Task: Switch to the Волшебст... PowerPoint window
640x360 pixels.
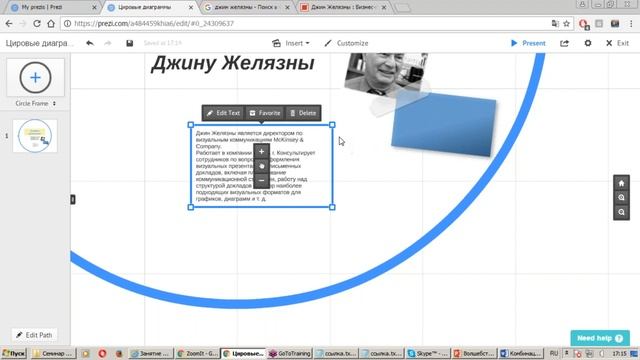Action: (x=474, y=353)
